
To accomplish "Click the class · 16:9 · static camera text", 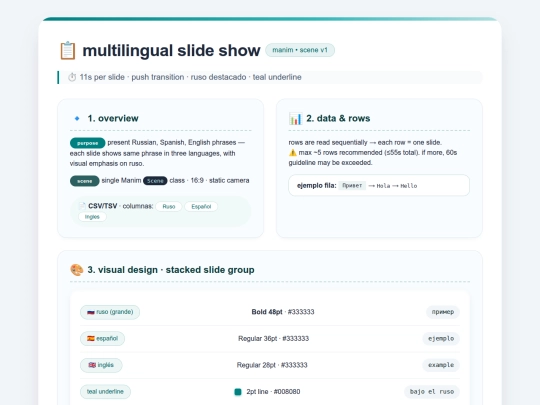I will click(209, 180).
